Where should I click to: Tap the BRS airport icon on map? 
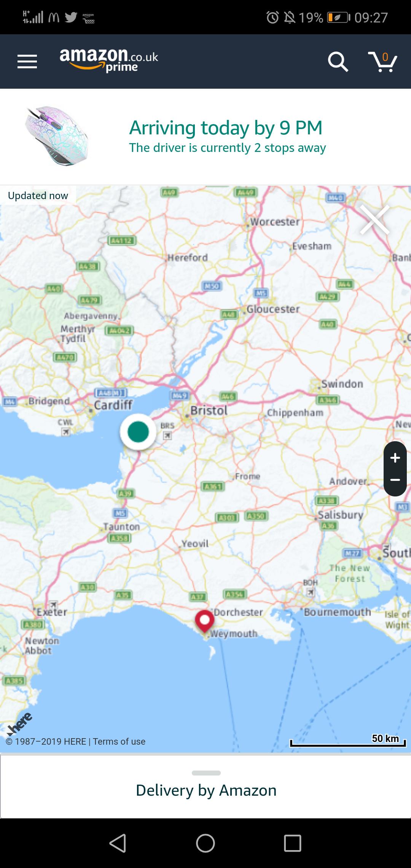167,436
